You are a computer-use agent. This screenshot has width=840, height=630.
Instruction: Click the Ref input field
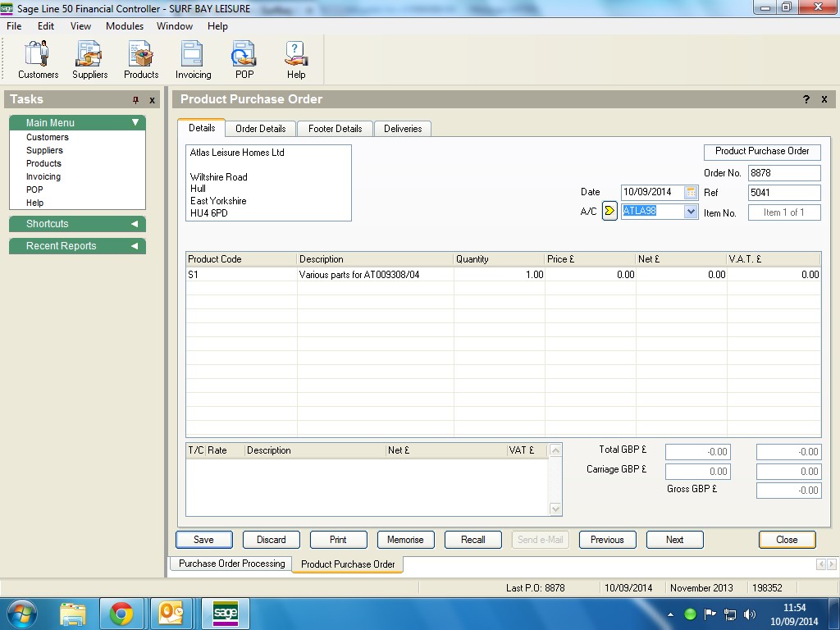pyautogui.click(x=783, y=193)
